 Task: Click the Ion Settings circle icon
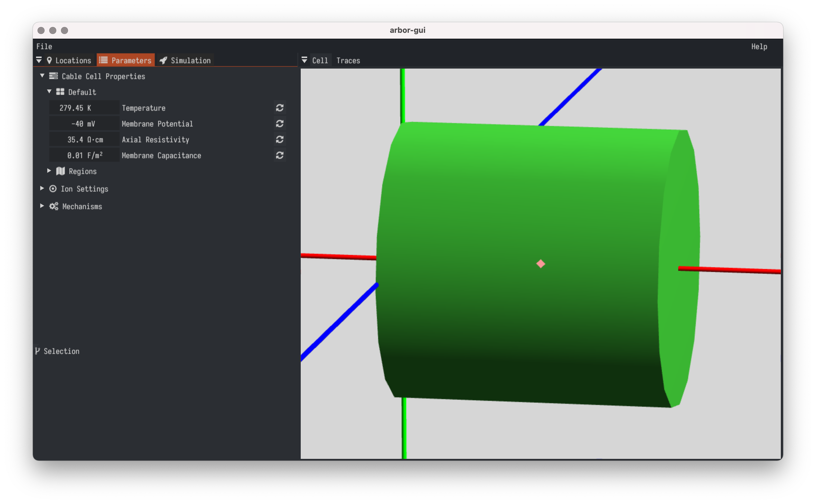click(53, 189)
